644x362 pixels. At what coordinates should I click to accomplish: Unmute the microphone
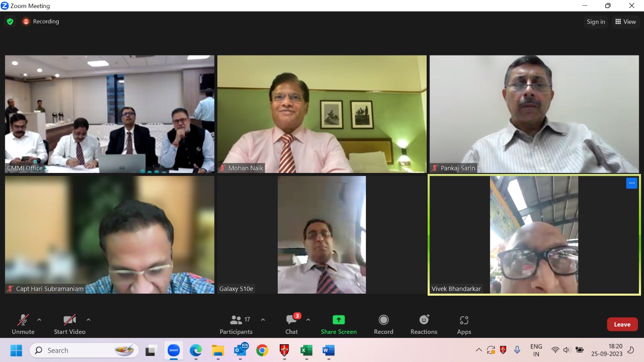(x=23, y=324)
